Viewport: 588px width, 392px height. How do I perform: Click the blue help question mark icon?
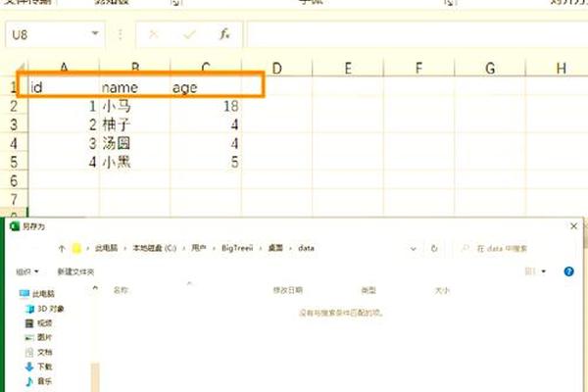tap(568, 271)
